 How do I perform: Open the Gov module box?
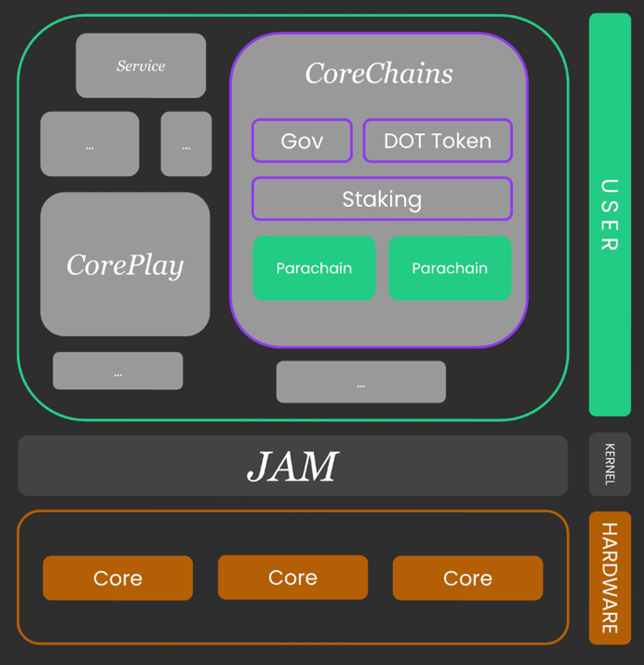tap(302, 141)
